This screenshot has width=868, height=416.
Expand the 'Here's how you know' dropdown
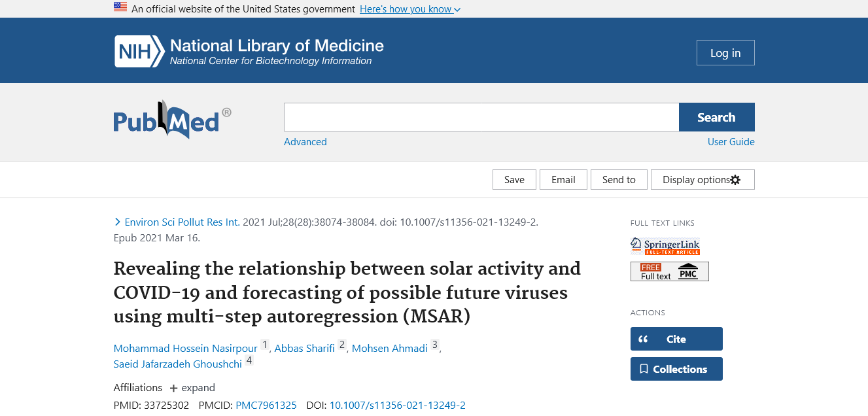tap(410, 9)
